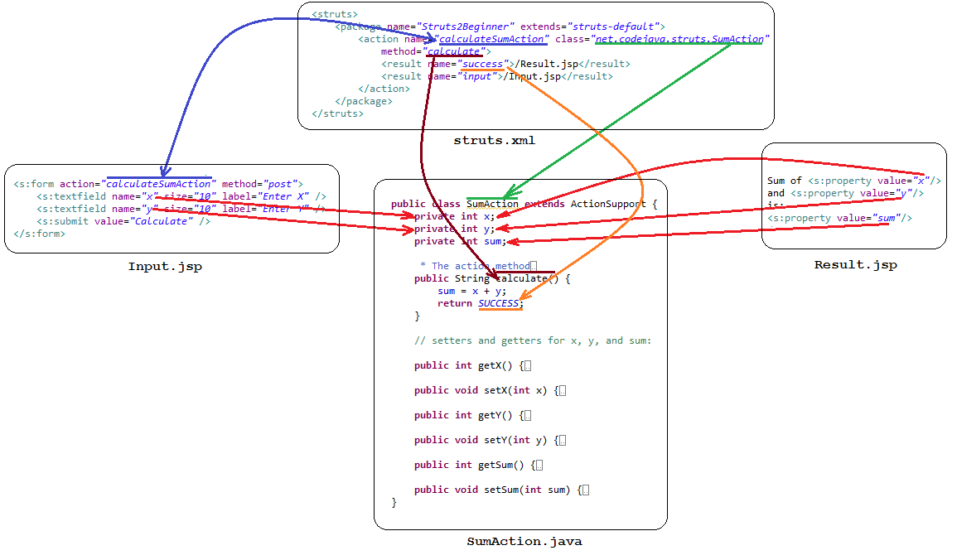Expand the folded getX() method body
The height and width of the screenshot is (560, 957).
pyautogui.click(x=527, y=366)
